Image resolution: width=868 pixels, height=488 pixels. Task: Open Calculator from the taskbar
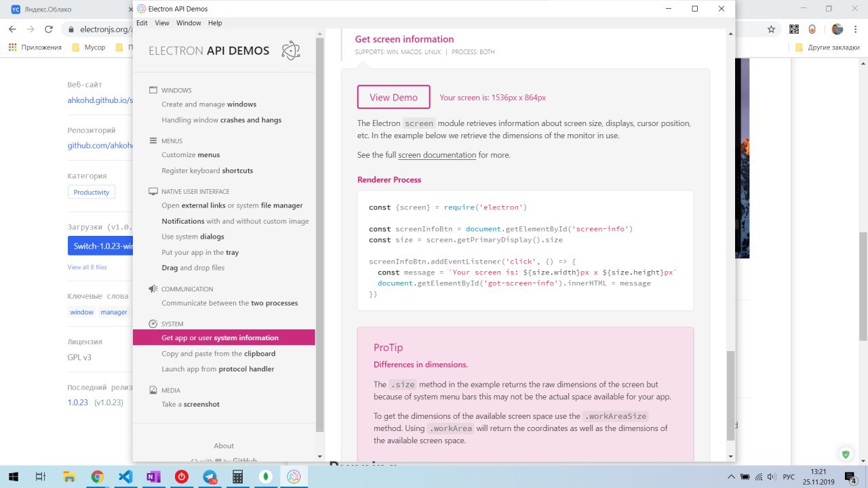(237, 476)
